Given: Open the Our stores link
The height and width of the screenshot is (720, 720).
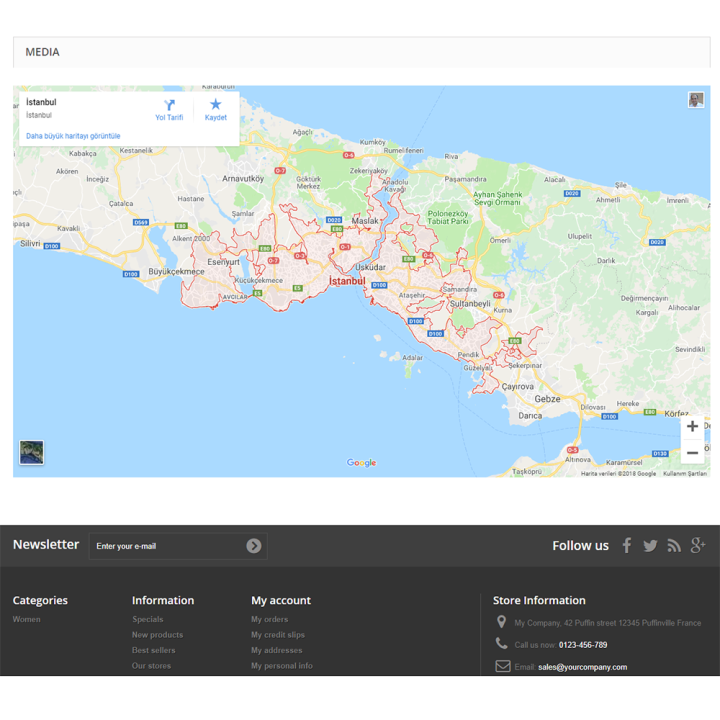Looking at the screenshot, I should [152, 666].
